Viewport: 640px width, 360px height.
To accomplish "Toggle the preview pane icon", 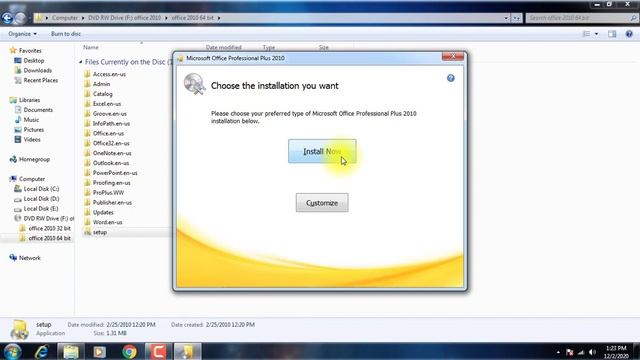I will point(612,34).
